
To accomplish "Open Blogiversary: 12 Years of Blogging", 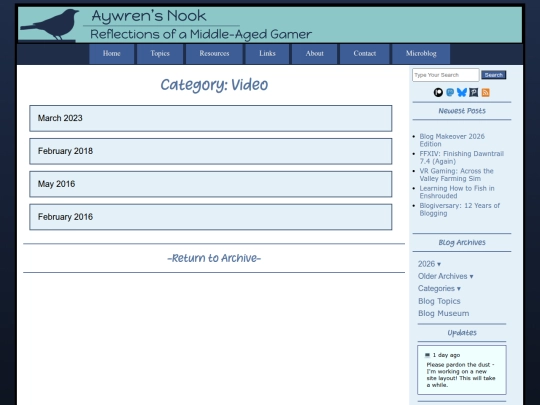I will click(x=459, y=209).
